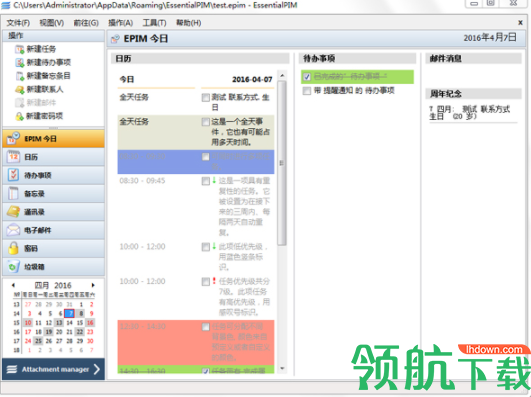Image resolution: width=531 pixels, height=397 pixels.
Task: Open the 备忘录 notes module
Action: 54,194
